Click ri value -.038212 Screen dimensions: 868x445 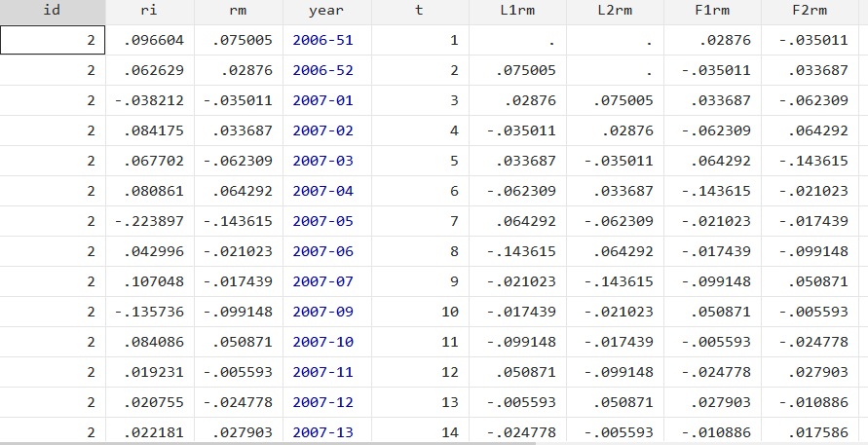tap(149, 100)
